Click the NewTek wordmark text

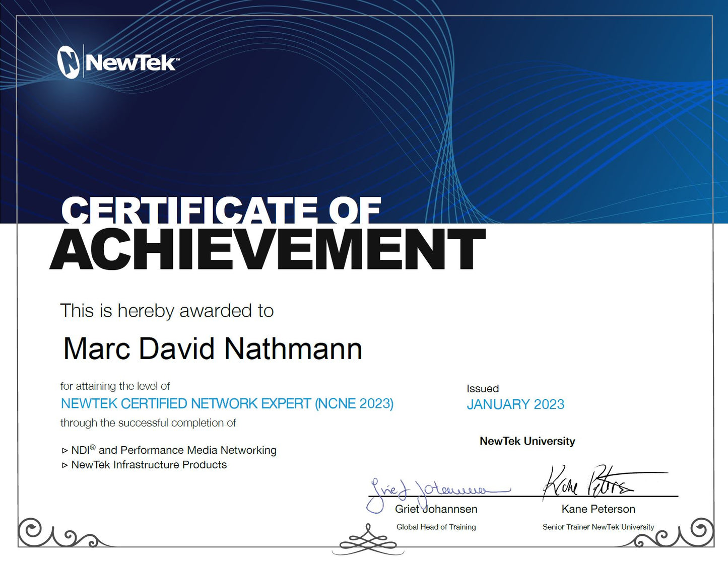click(131, 63)
